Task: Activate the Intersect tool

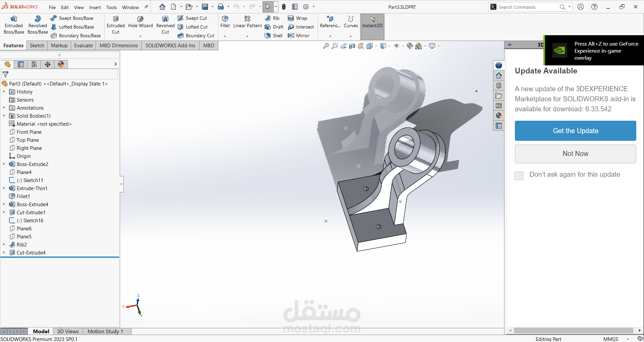Action: 301,27
